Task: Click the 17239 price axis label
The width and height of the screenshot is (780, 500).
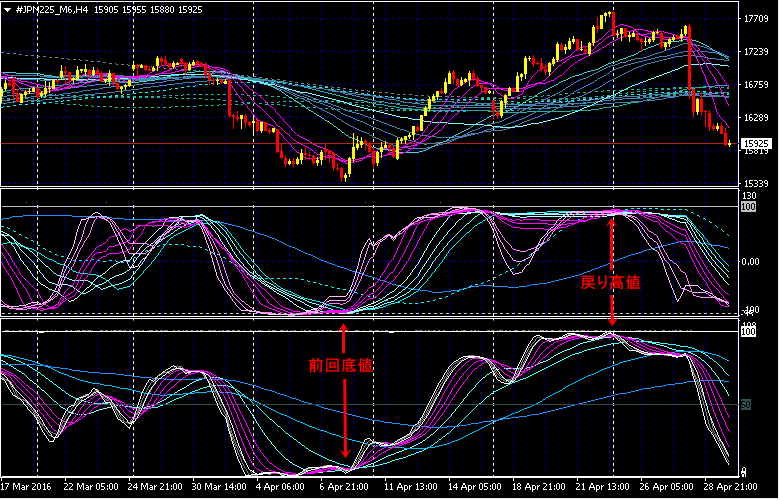Action: (755, 52)
